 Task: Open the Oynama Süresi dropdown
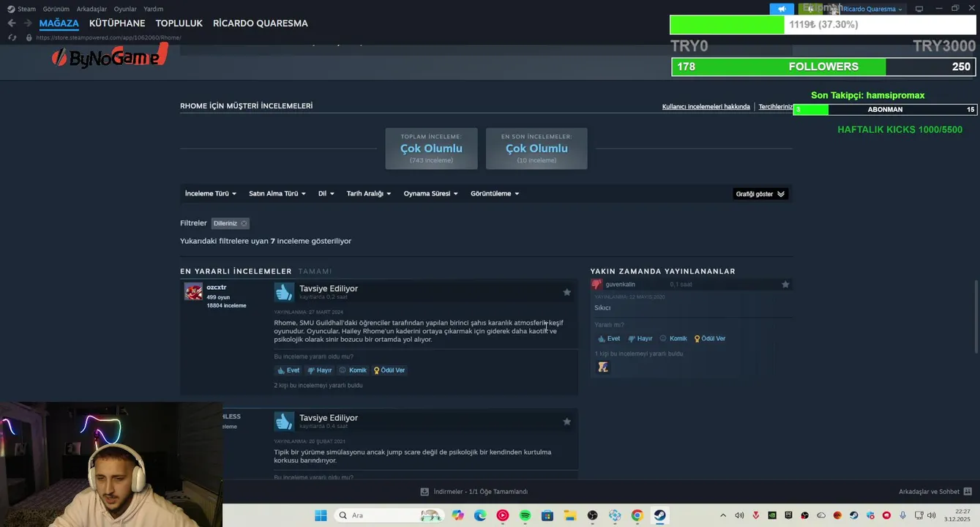[x=430, y=194]
